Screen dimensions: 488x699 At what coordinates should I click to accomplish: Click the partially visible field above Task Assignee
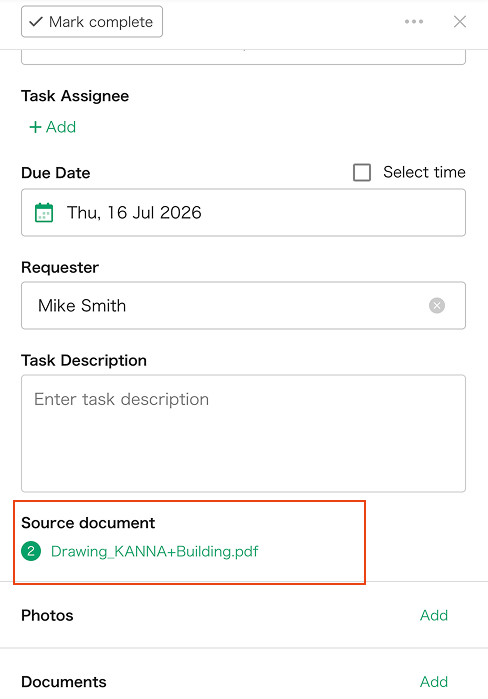pyautogui.click(x=243, y=57)
